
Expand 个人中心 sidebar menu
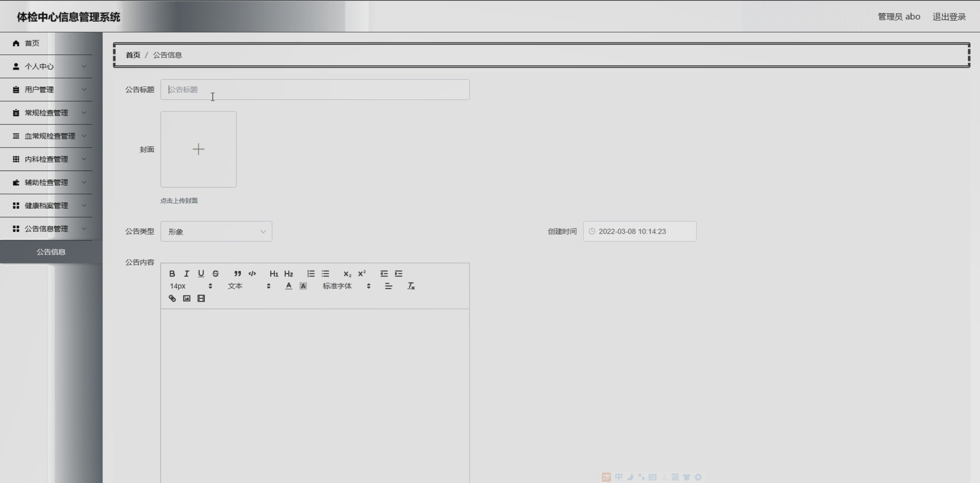tap(46, 66)
